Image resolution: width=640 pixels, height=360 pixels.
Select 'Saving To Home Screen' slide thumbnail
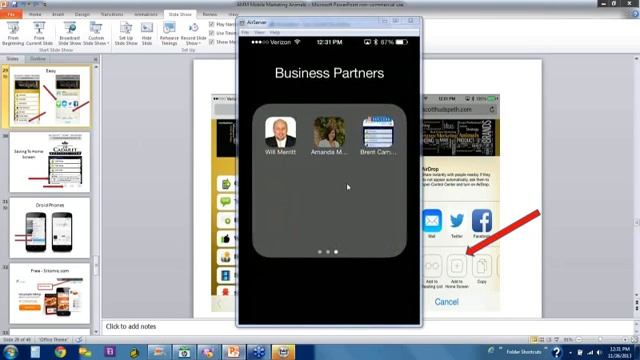[x=50, y=162]
